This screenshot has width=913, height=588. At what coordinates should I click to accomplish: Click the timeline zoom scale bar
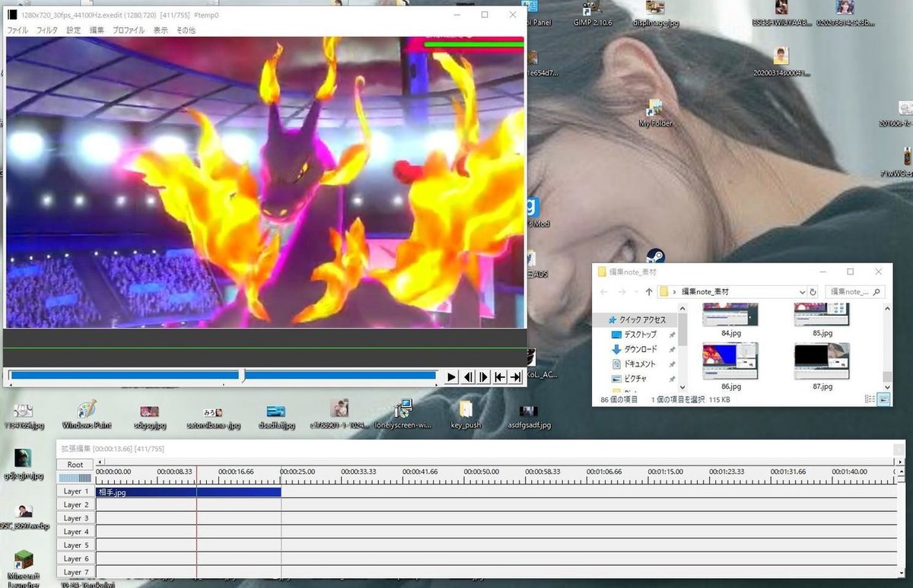(x=75, y=478)
